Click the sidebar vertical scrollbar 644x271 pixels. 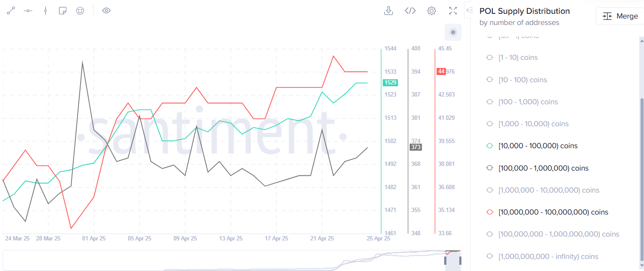[642, 172]
